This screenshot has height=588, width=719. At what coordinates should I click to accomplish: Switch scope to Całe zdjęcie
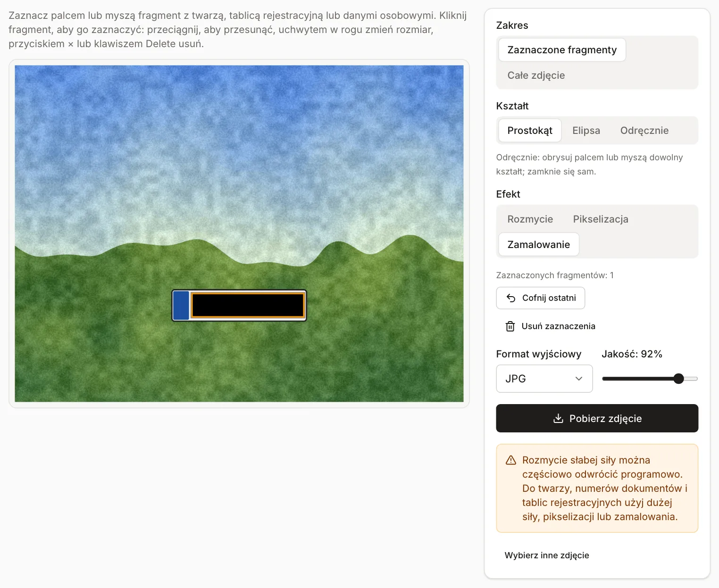click(x=536, y=75)
